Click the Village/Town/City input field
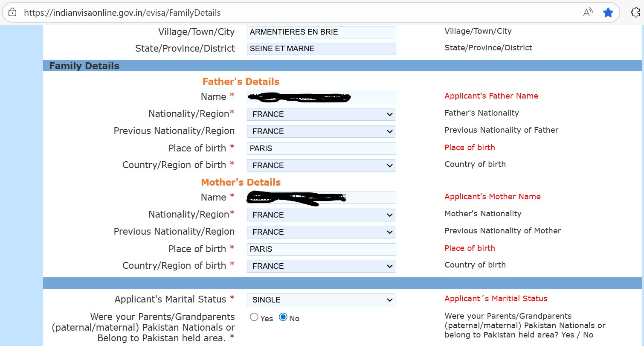This screenshot has width=644, height=346. pos(321,32)
